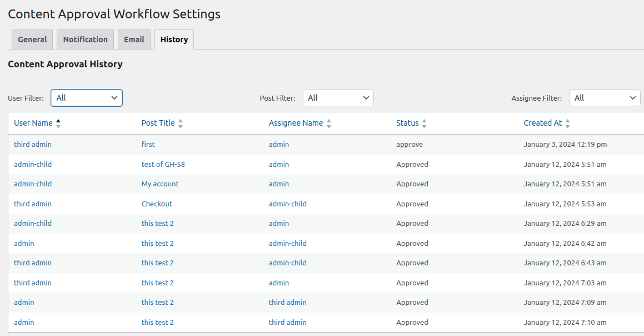This screenshot has width=644, height=336.
Task: Click the "test of GH-58" post link
Action: click(162, 164)
